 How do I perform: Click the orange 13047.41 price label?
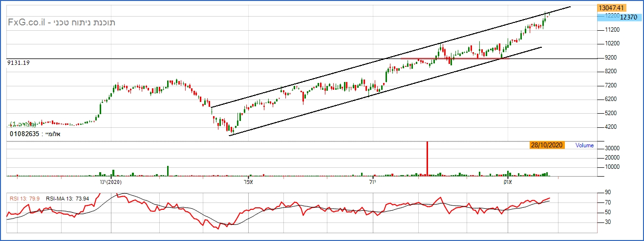[x=612, y=8]
